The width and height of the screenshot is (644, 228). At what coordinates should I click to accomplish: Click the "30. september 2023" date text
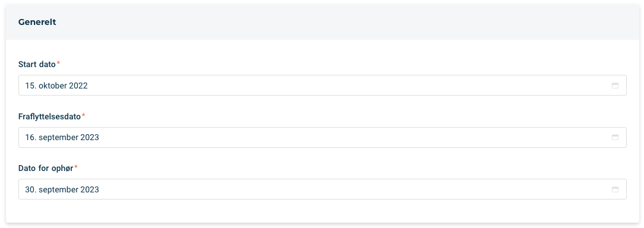[62, 190]
